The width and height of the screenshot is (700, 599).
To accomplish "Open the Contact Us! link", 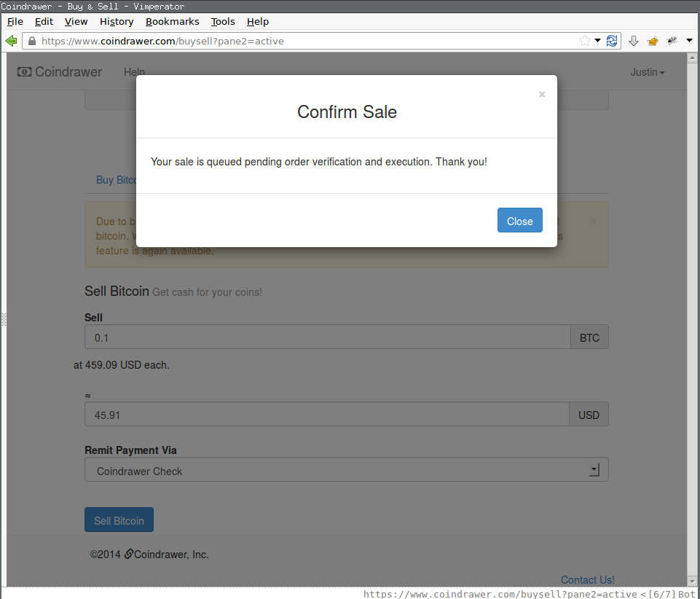I will pyautogui.click(x=588, y=580).
